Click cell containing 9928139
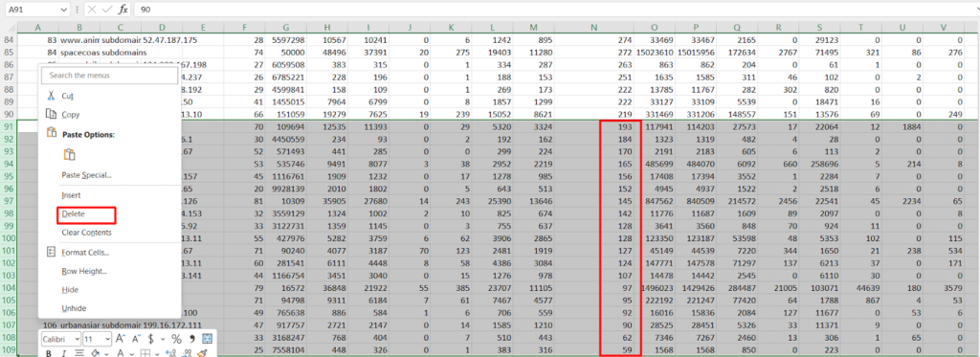The height and width of the screenshot is (357, 980). (285, 189)
